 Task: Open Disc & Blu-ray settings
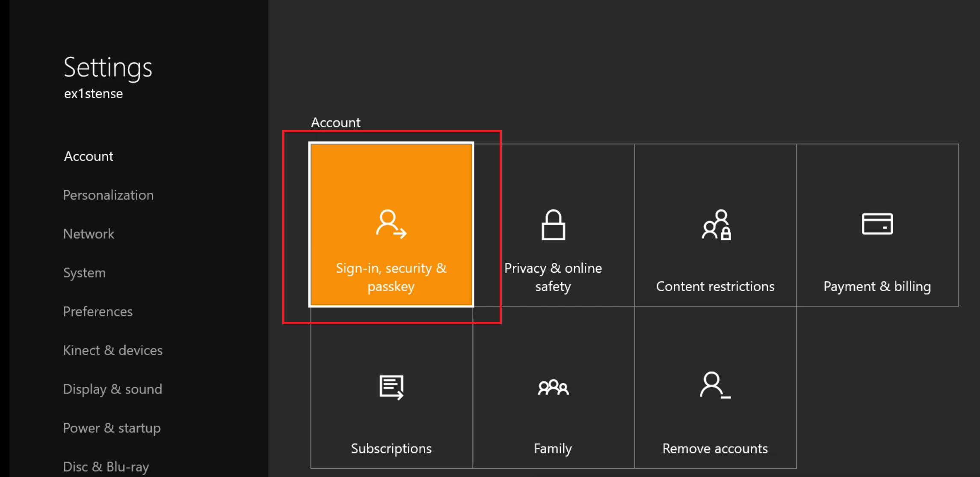pyautogui.click(x=106, y=466)
